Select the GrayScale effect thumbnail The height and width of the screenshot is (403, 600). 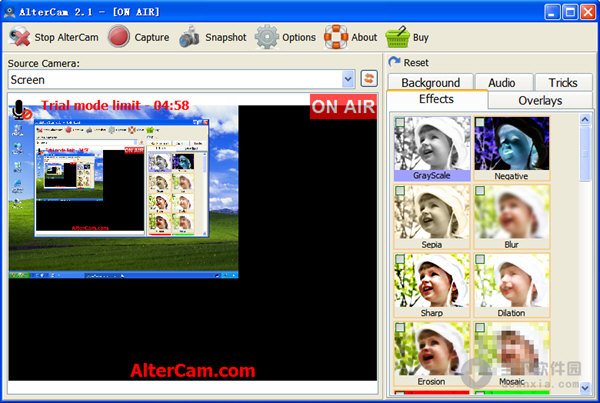click(x=432, y=148)
